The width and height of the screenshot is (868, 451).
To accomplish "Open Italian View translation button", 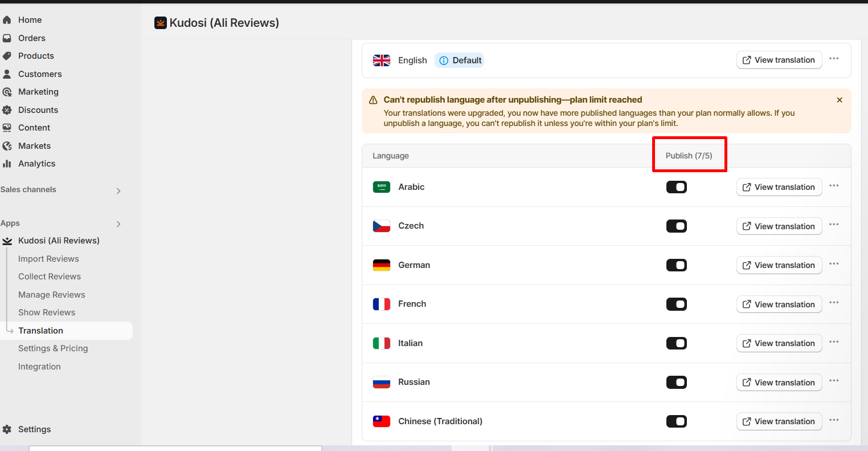I will [779, 343].
